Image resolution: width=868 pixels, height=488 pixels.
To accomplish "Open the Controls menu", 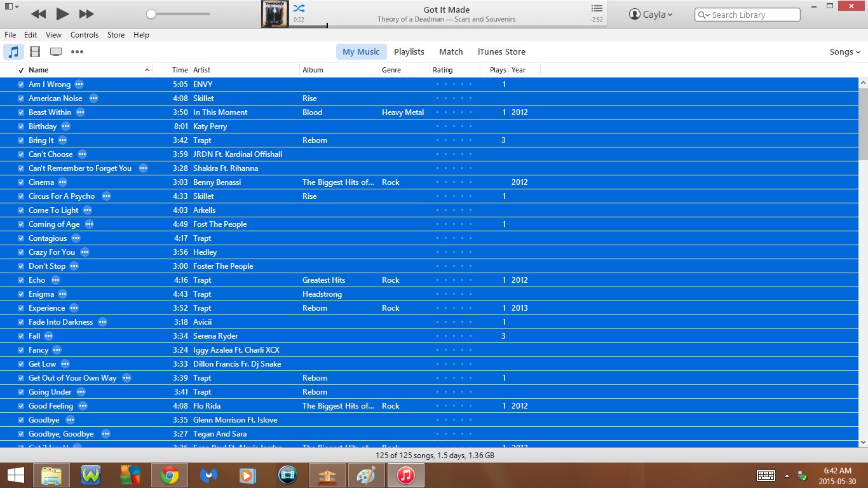I will [x=85, y=35].
